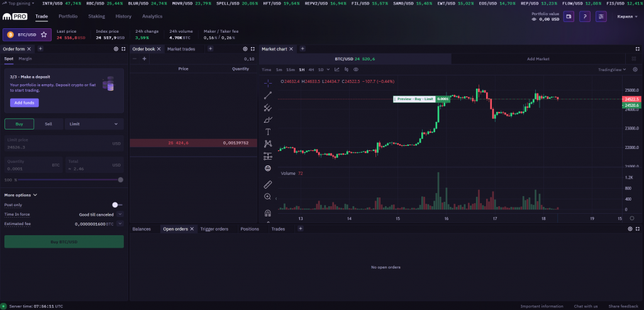Open the Portfolio page in top navigation

(x=68, y=16)
